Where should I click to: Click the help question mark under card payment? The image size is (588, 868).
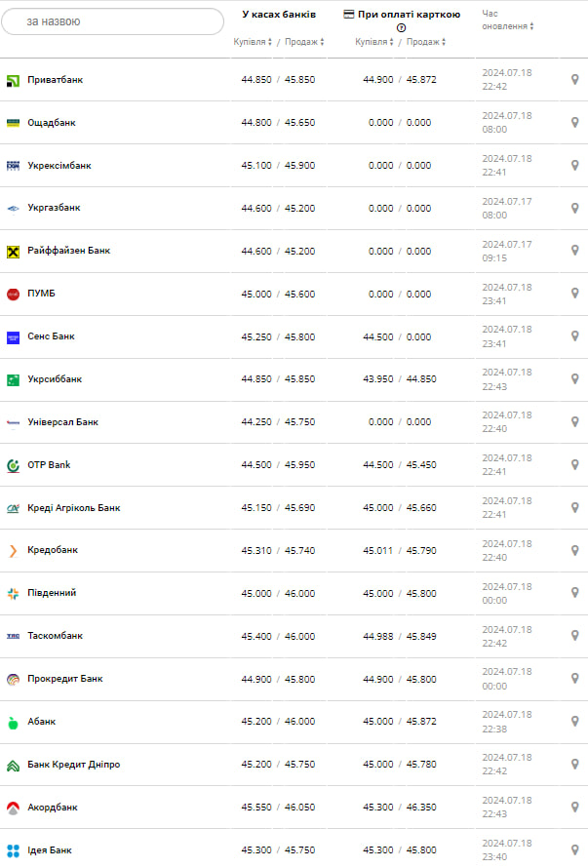(401, 28)
